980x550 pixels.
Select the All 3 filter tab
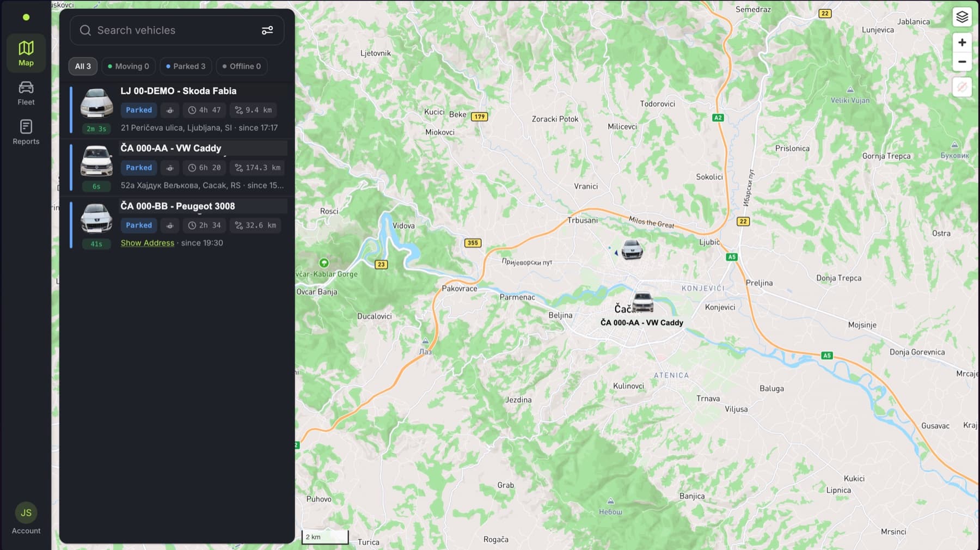click(83, 66)
